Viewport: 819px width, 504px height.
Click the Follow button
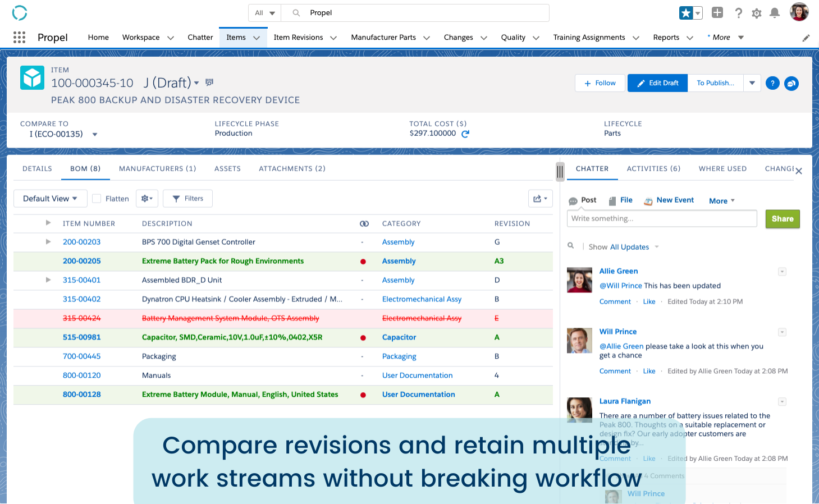click(x=601, y=83)
